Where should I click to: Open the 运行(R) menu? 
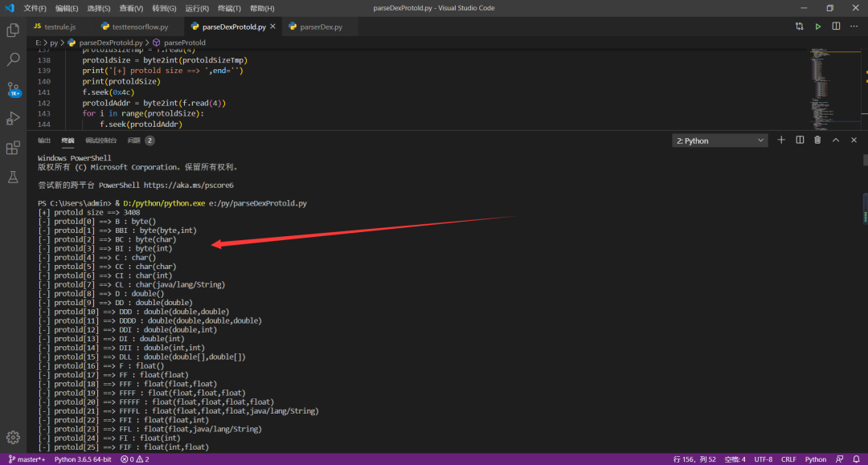pyautogui.click(x=197, y=8)
